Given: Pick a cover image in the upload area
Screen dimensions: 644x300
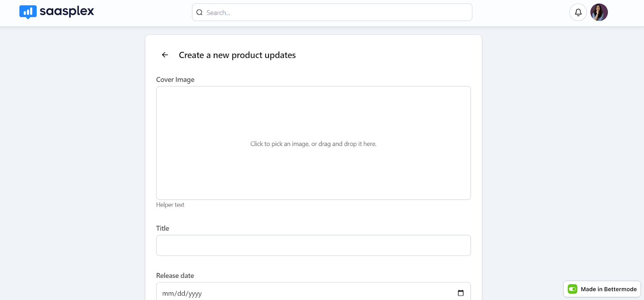Looking at the screenshot, I should 314,143.
